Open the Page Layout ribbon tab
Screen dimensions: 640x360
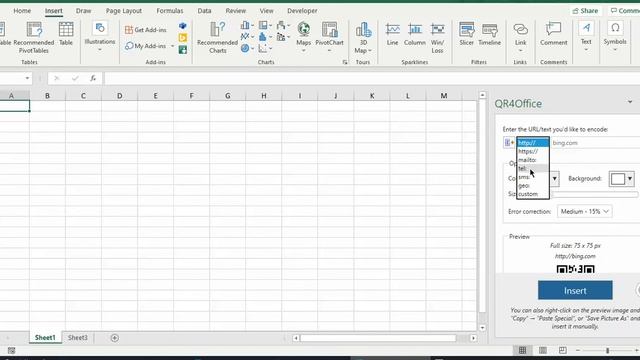tap(124, 11)
